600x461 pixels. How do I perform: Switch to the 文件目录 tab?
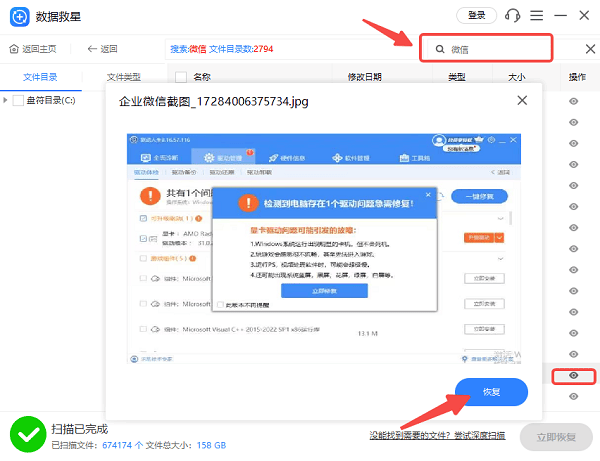(x=40, y=77)
